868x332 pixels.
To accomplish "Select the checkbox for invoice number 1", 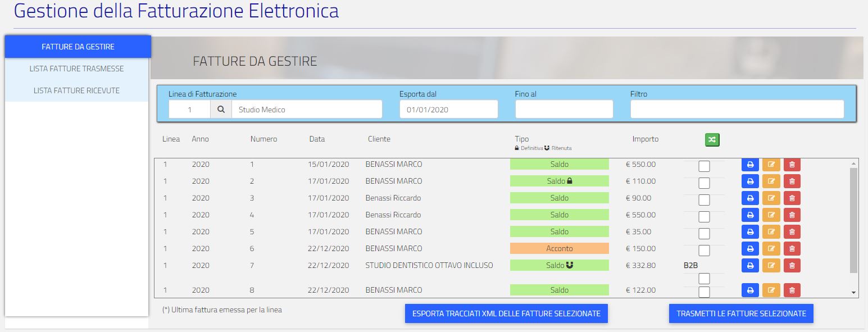I will pos(704,166).
